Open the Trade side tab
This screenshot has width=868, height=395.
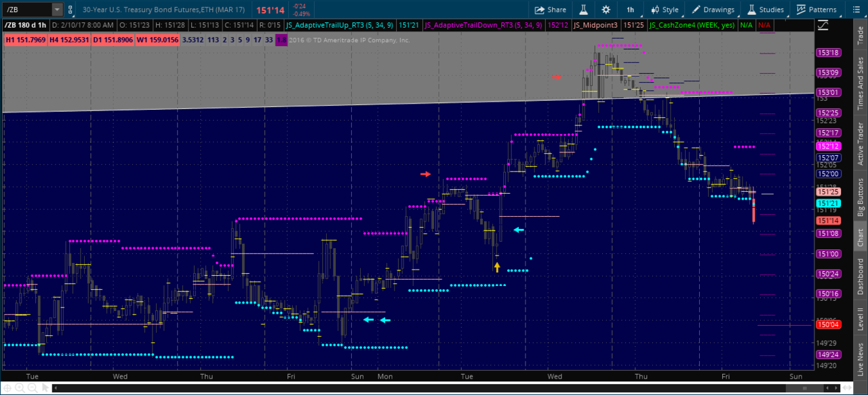(x=861, y=37)
